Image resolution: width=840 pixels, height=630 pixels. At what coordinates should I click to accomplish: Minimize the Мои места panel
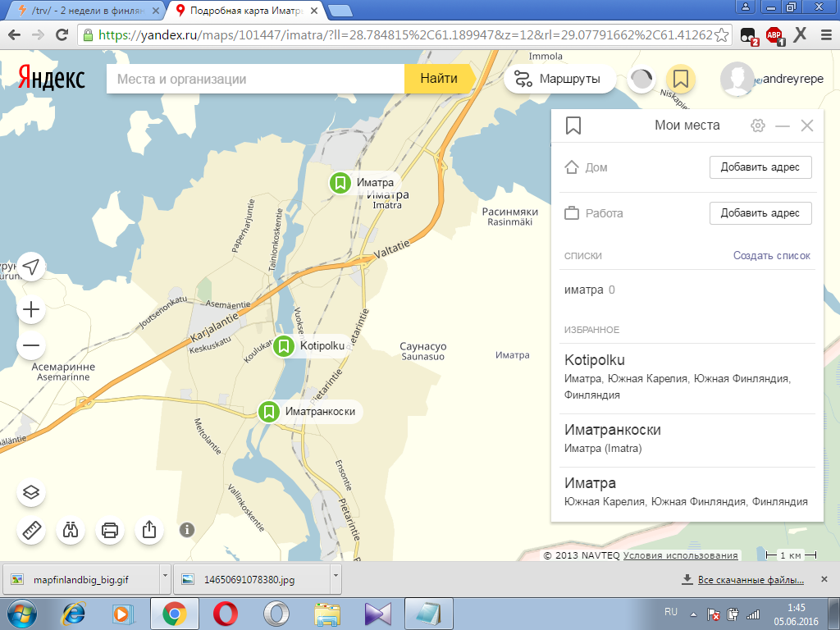click(x=783, y=126)
